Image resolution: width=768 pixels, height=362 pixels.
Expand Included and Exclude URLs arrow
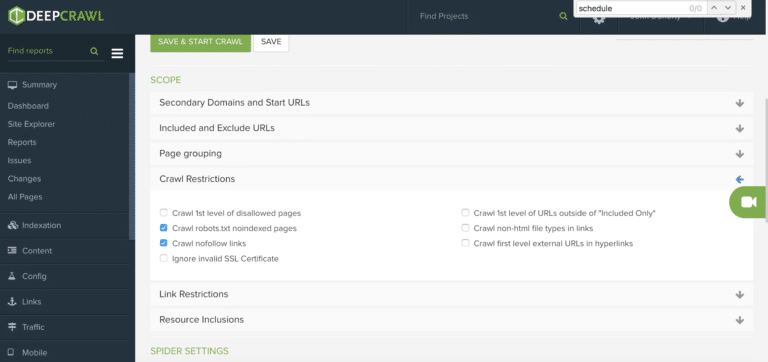(x=740, y=128)
